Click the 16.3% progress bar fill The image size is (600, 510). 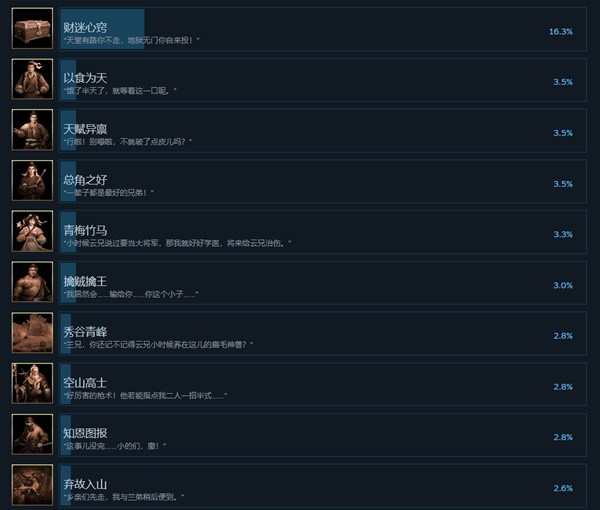102,29
